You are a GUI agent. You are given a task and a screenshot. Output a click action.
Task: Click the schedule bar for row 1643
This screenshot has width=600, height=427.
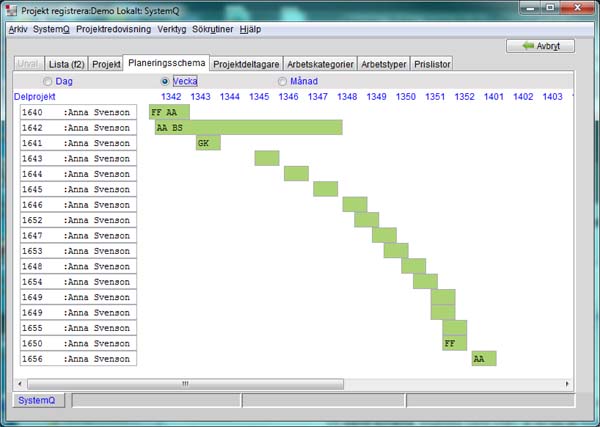click(267, 158)
